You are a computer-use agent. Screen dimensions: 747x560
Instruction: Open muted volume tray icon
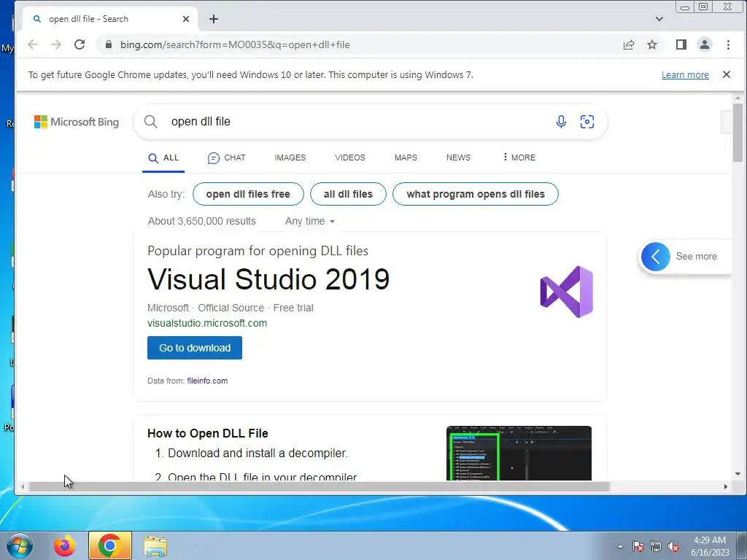pyautogui.click(x=673, y=546)
